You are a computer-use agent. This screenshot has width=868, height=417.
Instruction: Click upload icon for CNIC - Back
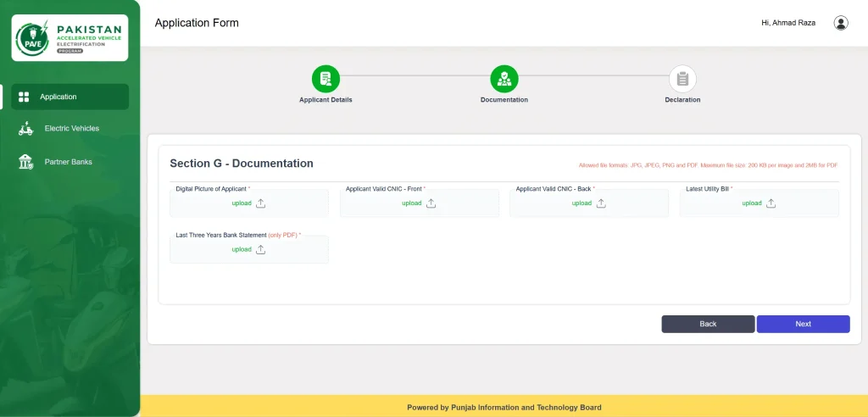point(601,203)
